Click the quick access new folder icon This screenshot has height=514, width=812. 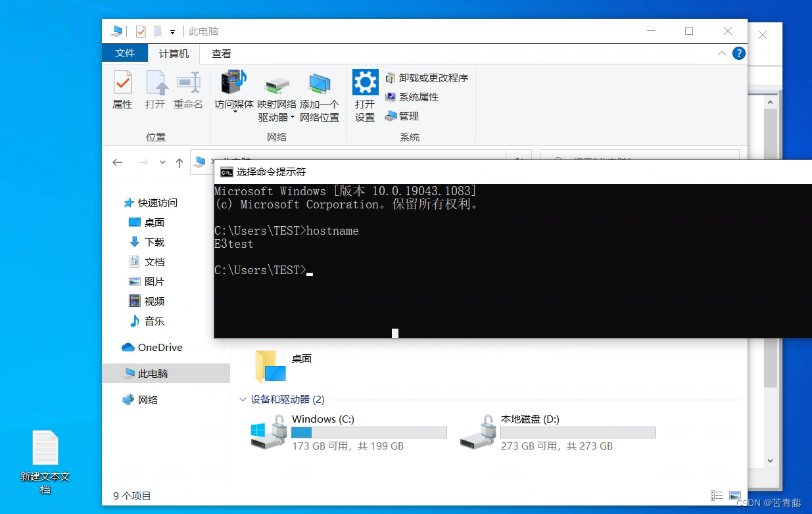click(158, 31)
